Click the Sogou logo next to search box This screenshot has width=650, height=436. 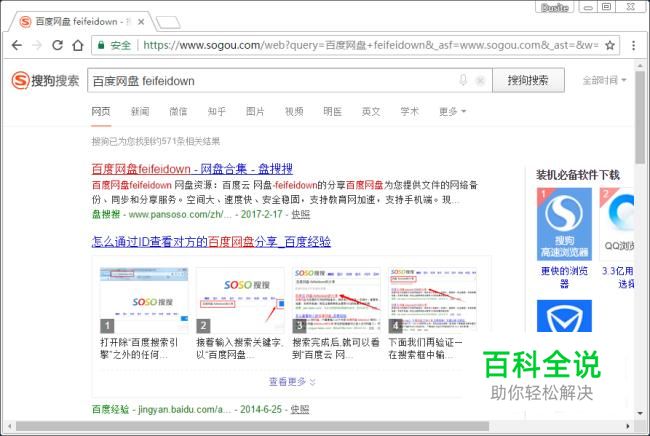[45, 80]
